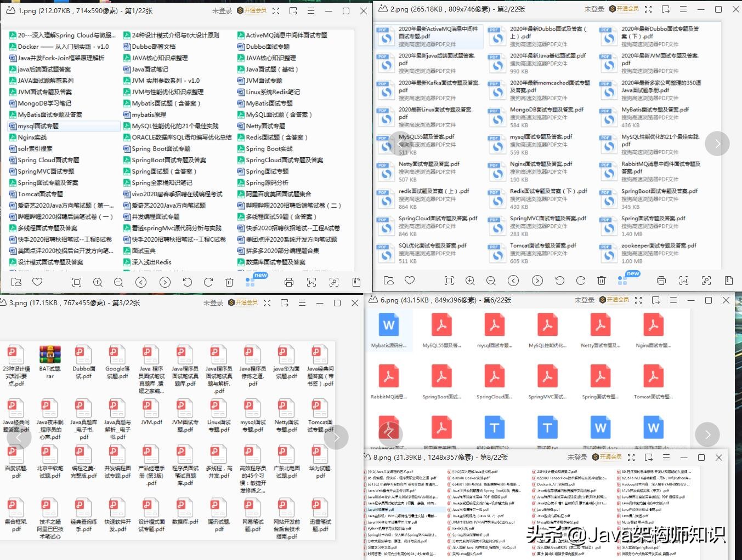This screenshot has width=742, height=560.
Task: Print icon in 2.png window toolbar
Action: pos(661,281)
